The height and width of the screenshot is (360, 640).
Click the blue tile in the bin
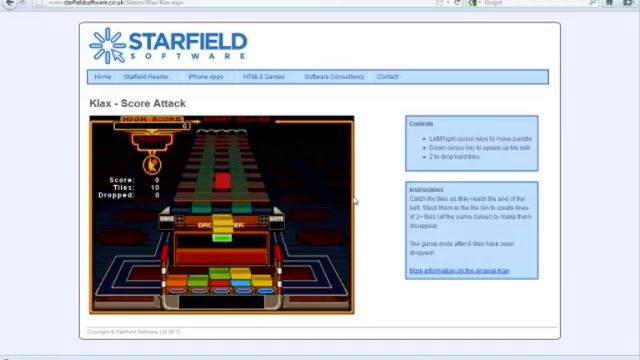(240, 282)
